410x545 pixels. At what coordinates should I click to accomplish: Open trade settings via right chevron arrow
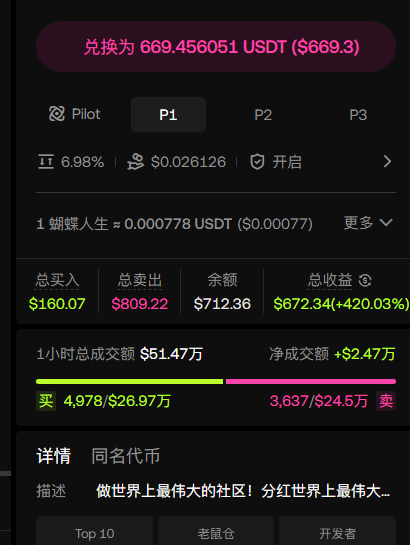(387, 162)
